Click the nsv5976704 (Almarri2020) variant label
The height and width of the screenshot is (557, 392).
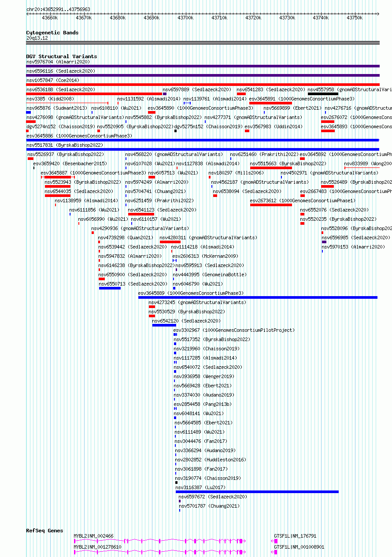(x=58, y=62)
